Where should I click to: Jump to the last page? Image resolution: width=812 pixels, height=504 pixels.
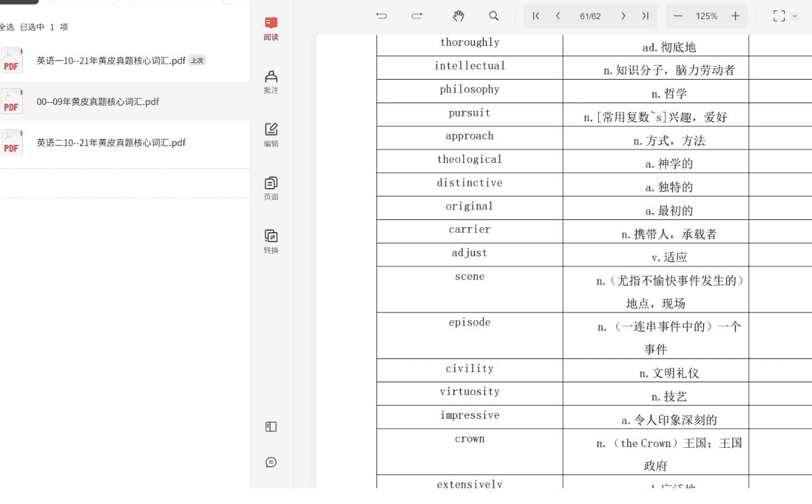[645, 16]
